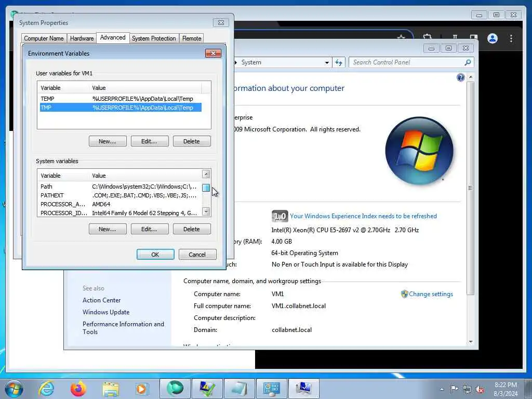Click the muted volume tray icon

point(480,390)
